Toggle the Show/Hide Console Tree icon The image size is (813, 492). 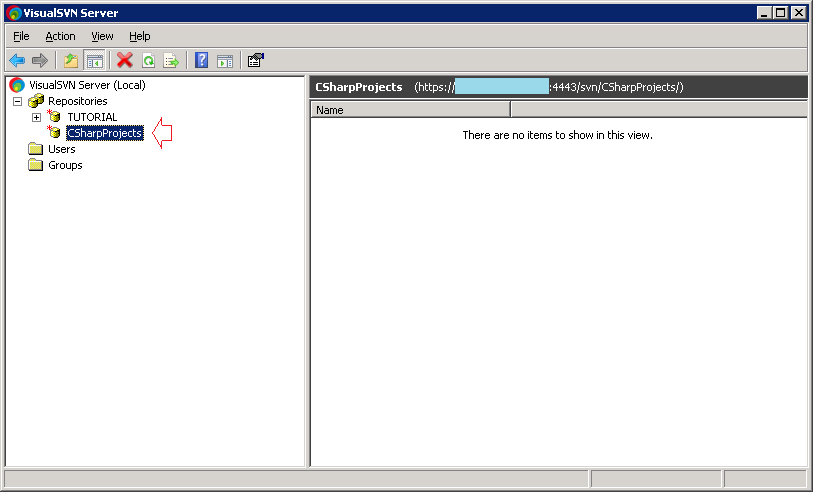pos(94,61)
